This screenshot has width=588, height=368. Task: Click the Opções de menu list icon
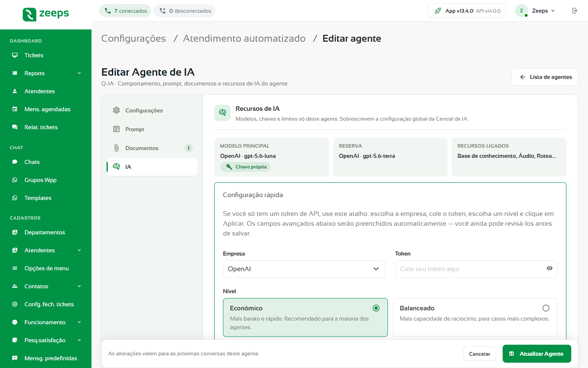15,268
